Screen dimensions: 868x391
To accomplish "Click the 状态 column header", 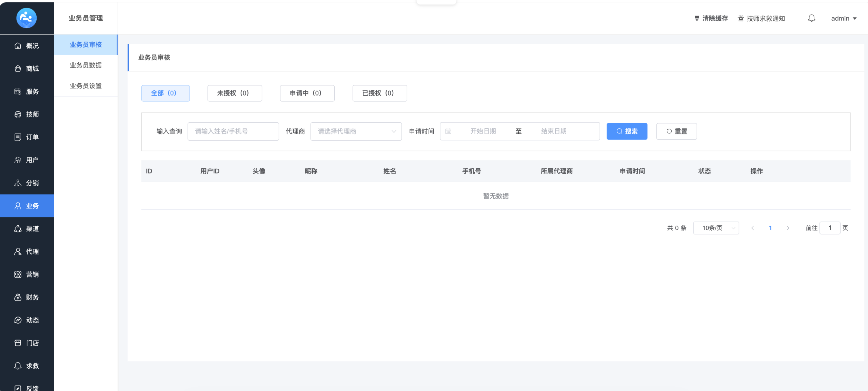I will 705,171.
